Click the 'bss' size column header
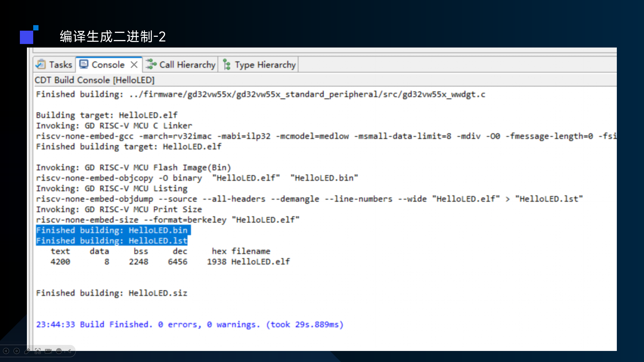 pos(141,251)
